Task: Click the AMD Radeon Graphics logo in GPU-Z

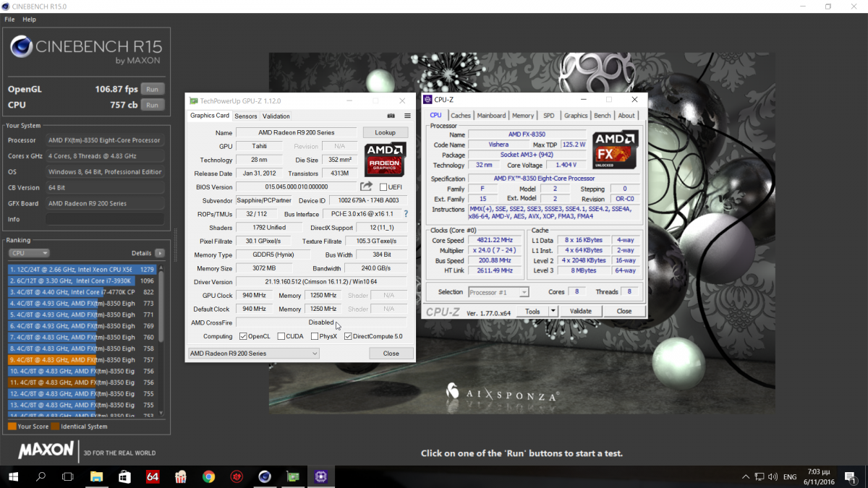Action: tap(385, 160)
